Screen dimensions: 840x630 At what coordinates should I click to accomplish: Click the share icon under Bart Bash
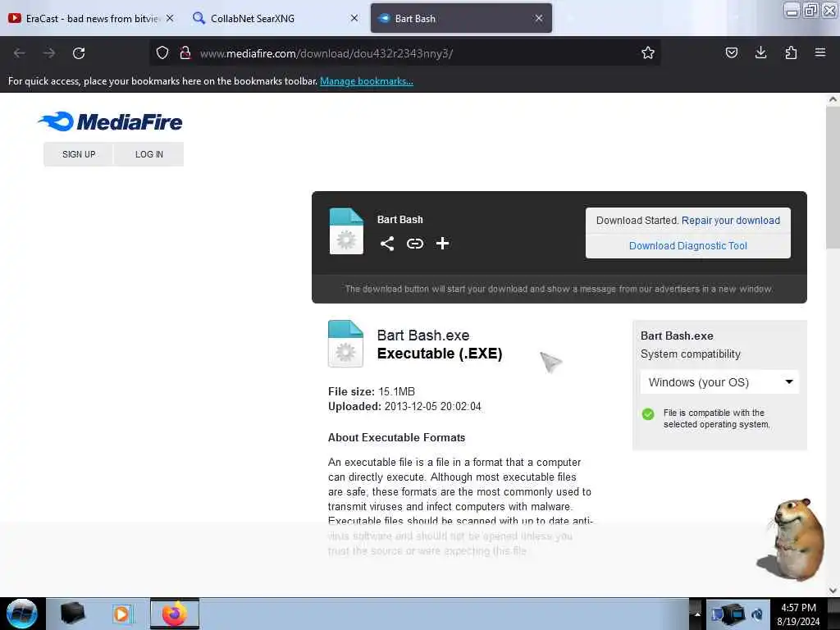tap(387, 244)
